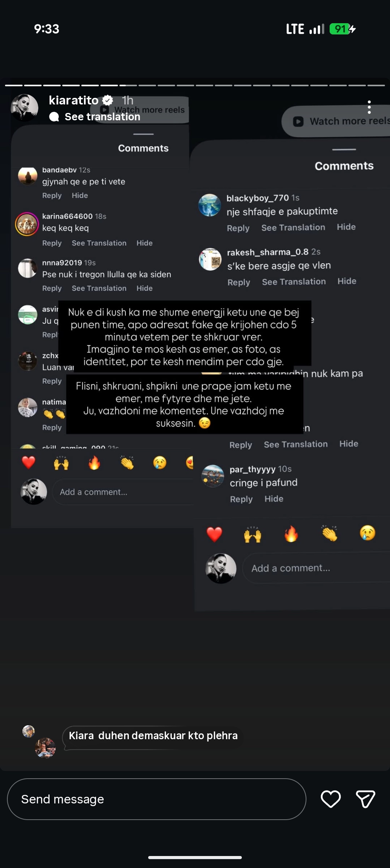Screen dimensions: 390x868
Task: Tap the story progress bar segments
Action: coord(195,85)
